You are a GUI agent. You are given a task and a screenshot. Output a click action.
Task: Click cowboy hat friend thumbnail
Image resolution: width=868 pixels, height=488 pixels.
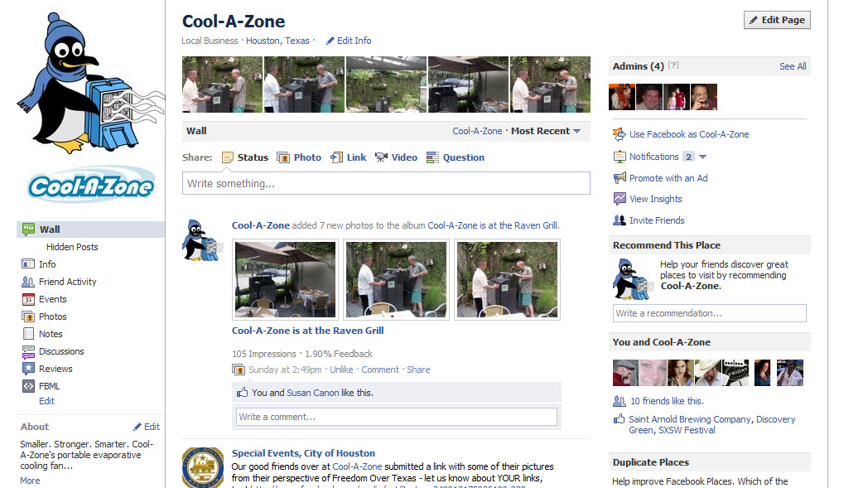tap(707, 373)
